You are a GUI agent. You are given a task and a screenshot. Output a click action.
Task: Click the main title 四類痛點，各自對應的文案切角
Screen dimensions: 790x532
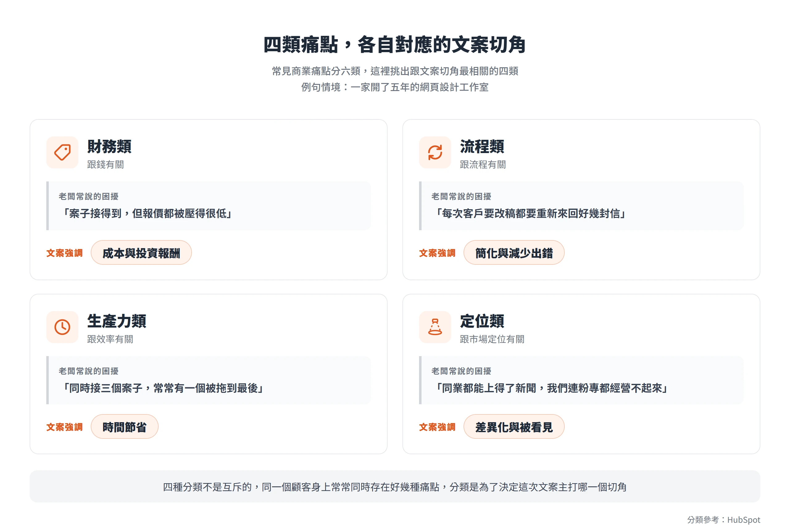click(395, 45)
